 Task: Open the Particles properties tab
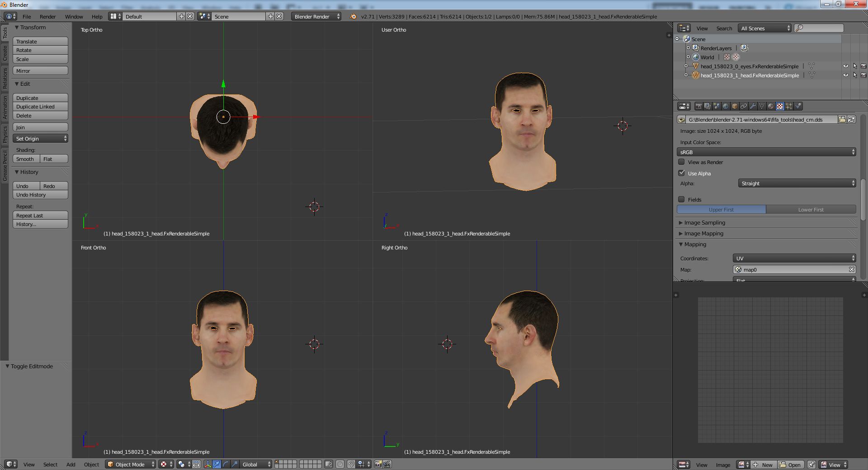pyautogui.click(x=789, y=106)
